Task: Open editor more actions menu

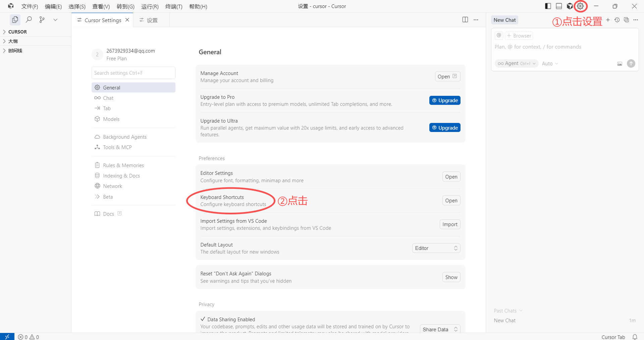Action: click(x=476, y=20)
